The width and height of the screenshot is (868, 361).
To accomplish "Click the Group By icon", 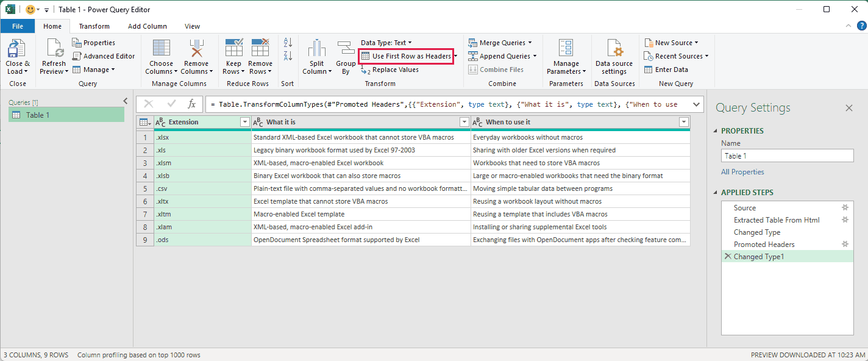I will pos(346,48).
